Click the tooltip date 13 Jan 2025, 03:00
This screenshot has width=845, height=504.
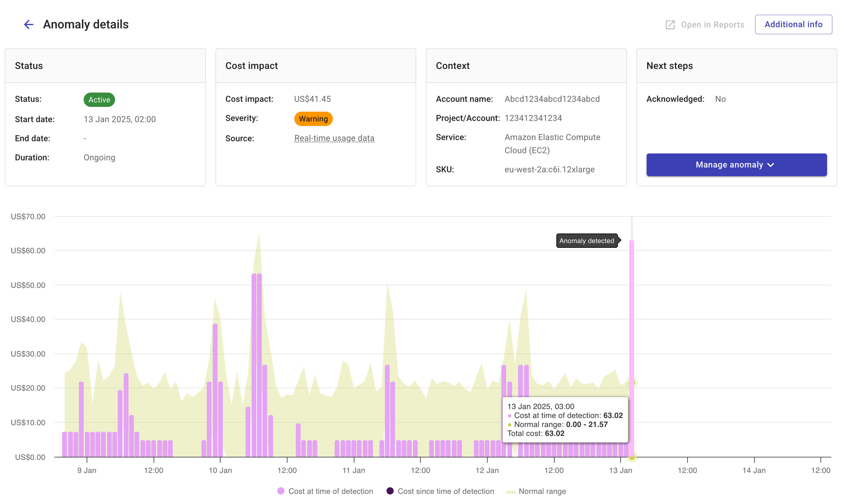(541, 407)
